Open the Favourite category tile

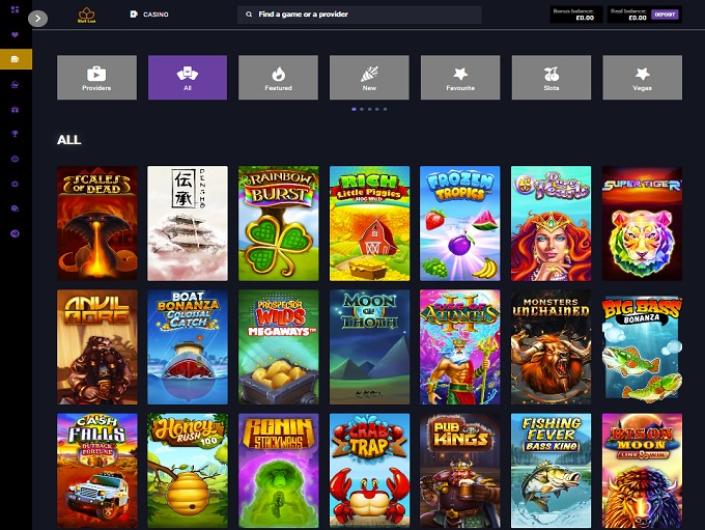[x=460, y=77]
